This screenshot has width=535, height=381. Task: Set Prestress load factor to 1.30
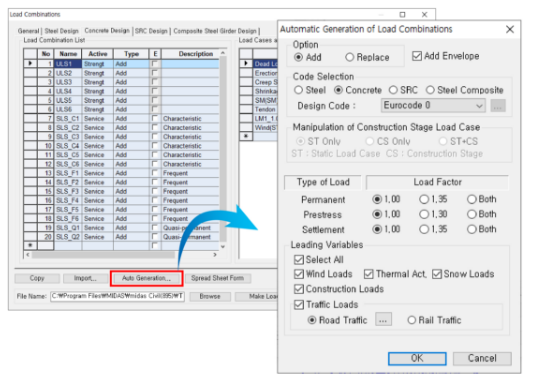point(424,214)
